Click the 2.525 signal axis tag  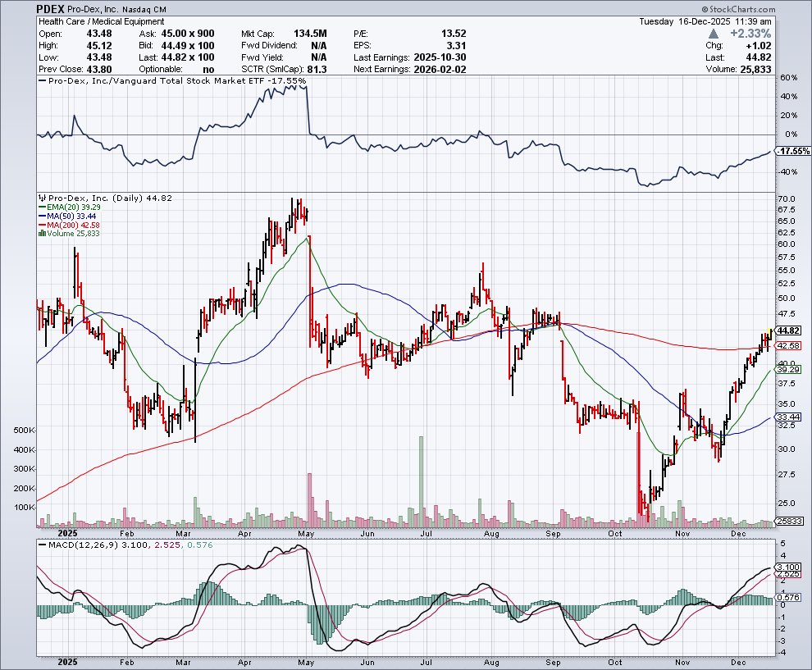pyautogui.click(x=789, y=574)
